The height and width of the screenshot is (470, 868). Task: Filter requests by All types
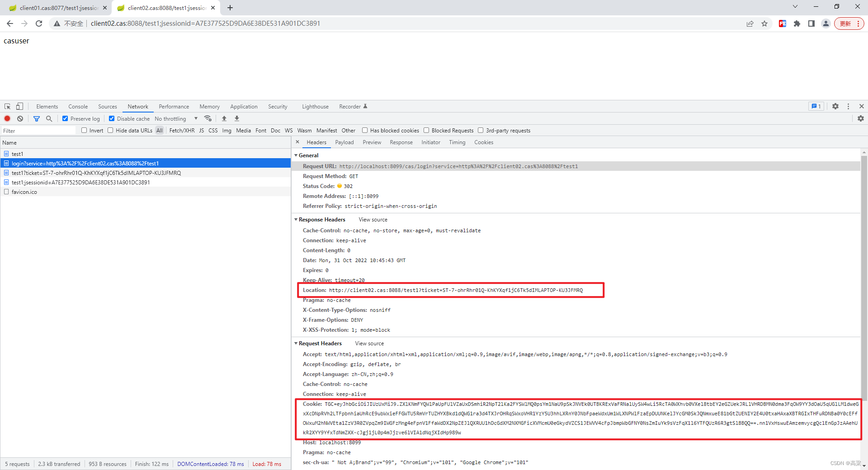(x=160, y=131)
